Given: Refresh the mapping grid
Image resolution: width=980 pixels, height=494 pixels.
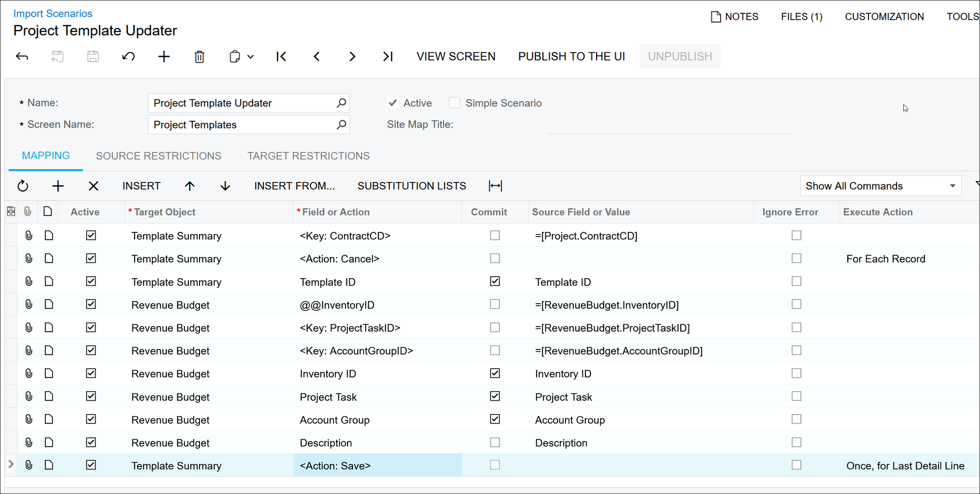Looking at the screenshot, I should coord(23,186).
